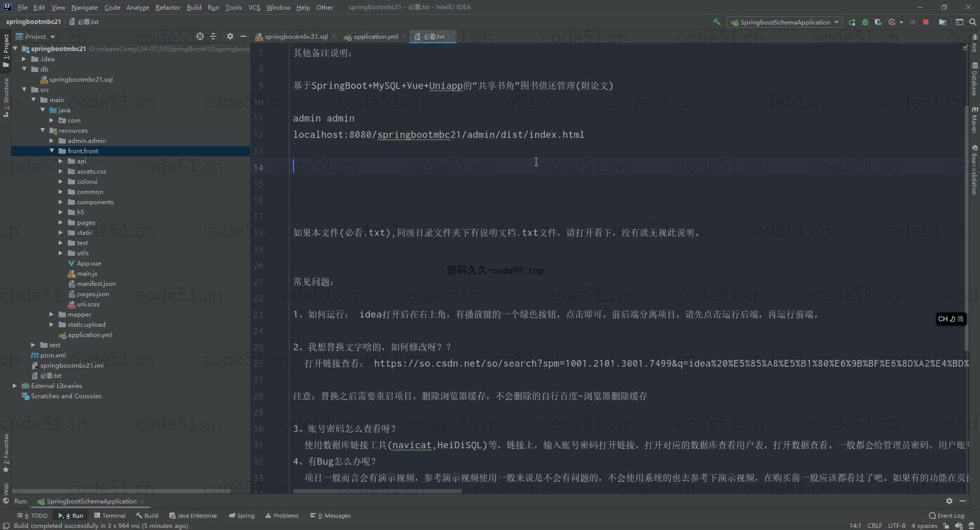Open Project panel settings gear
This screenshot has width=980, height=530.
(x=230, y=36)
